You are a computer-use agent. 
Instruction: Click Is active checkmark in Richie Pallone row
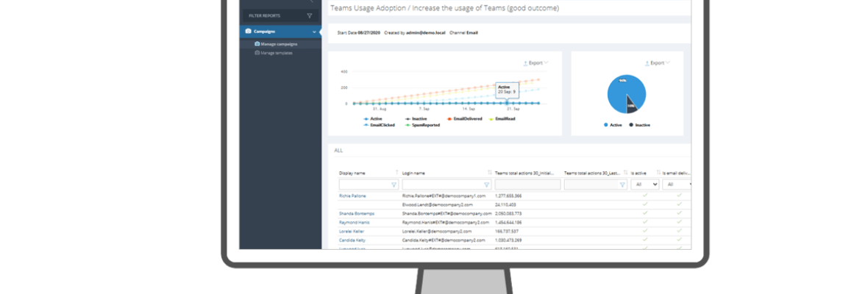pyautogui.click(x=645, y=195)
